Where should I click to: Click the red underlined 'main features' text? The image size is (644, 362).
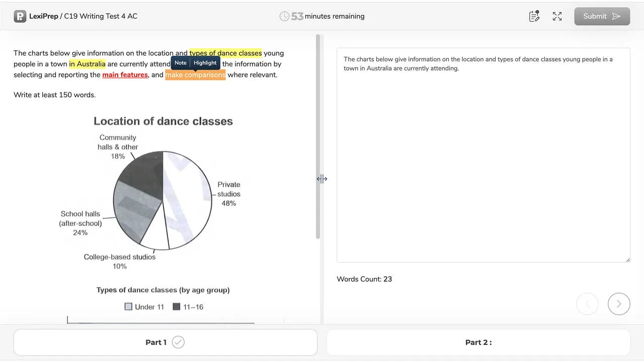[x=125, y=75]
